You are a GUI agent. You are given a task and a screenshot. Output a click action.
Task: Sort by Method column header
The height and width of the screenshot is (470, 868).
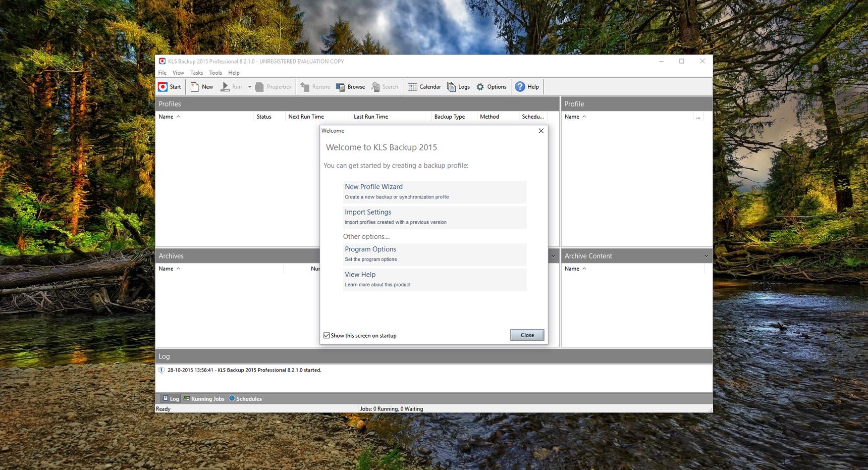click(x=498, y=117)
